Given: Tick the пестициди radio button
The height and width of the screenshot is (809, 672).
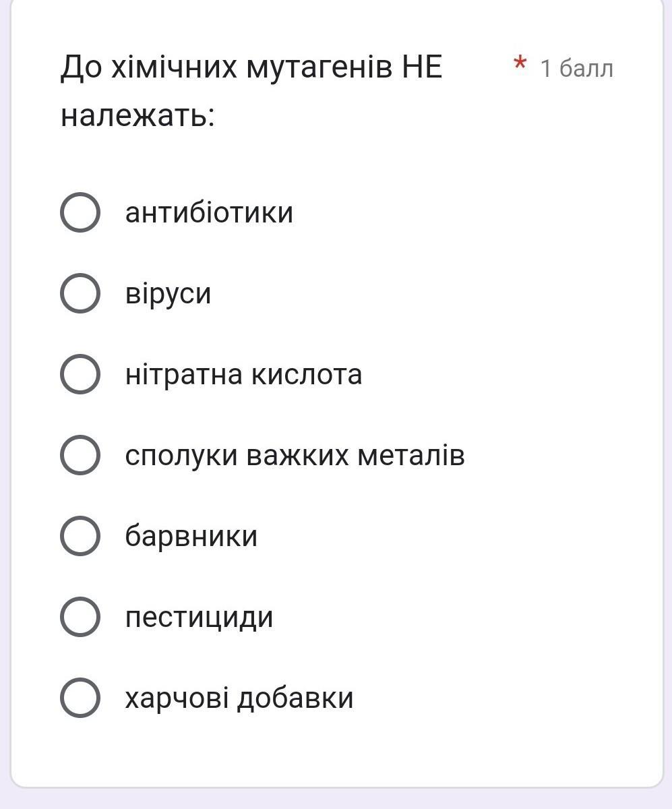Looking at the screenshot, I should pos(80,617).
